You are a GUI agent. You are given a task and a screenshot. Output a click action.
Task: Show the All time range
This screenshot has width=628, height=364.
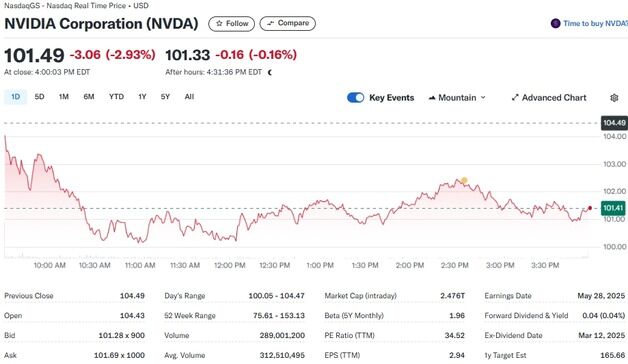coord(189,97)
